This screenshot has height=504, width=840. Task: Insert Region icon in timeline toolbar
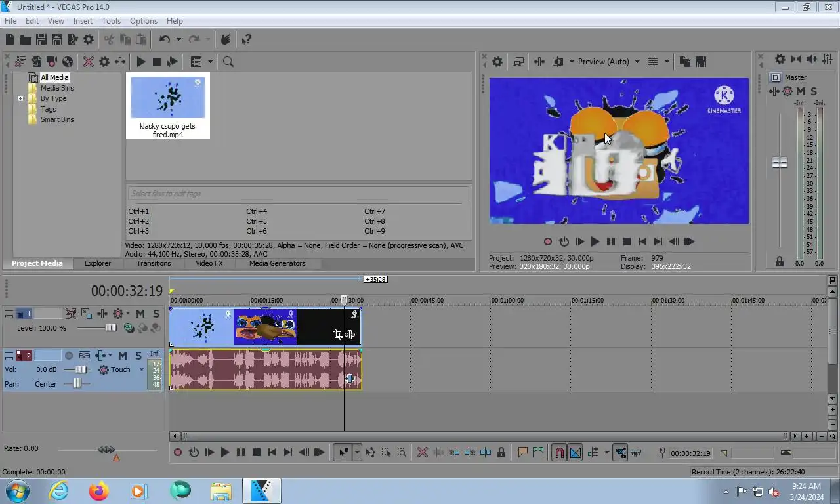538,452
